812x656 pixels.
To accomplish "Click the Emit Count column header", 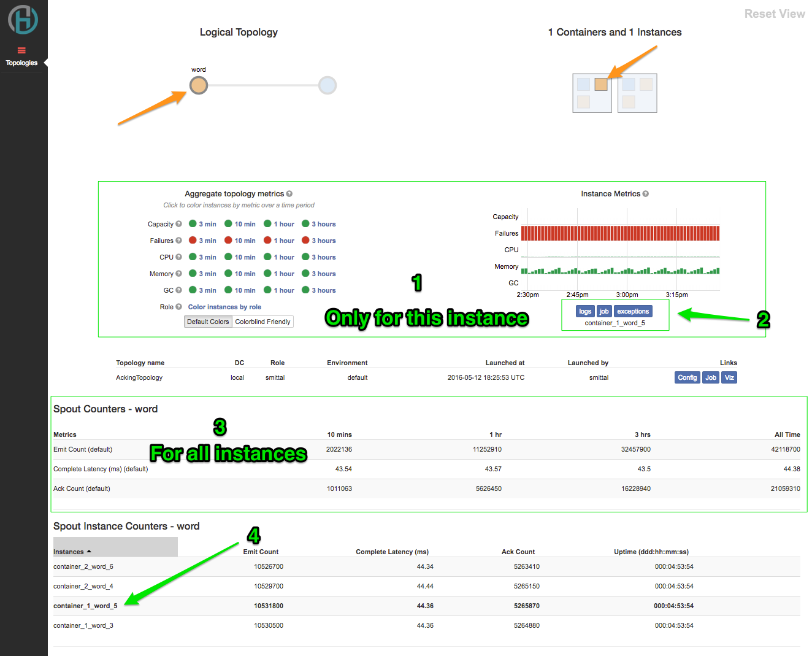I will (261, 552).
